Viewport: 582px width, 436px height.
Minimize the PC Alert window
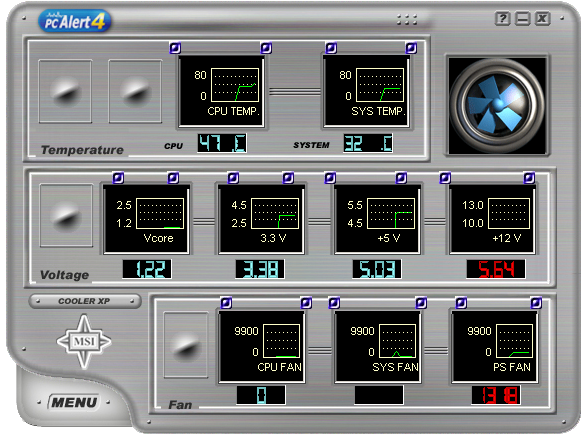click(x=523, y=18)
